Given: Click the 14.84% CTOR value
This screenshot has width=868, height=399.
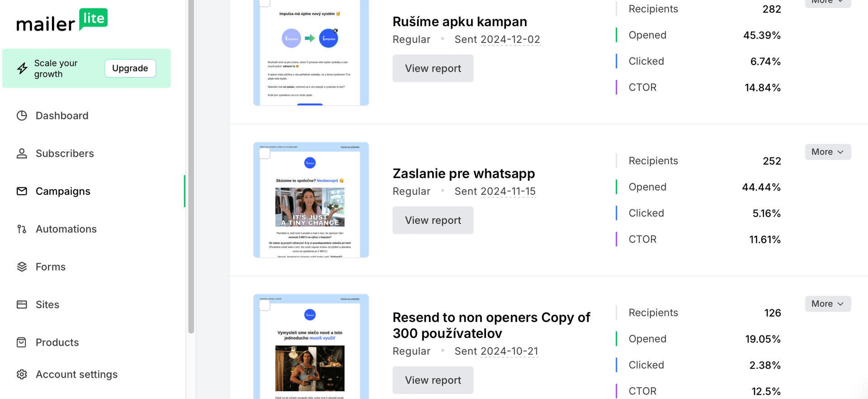Looking at the screenshot, I should coord(763,88).
